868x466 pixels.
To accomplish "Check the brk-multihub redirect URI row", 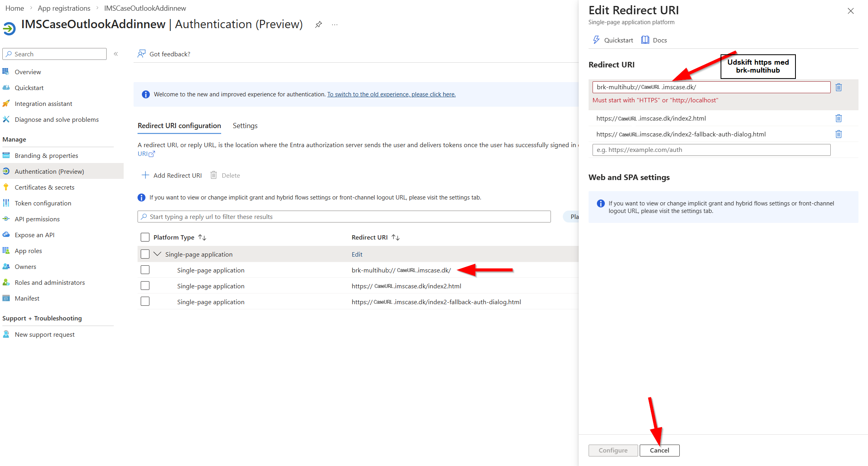I will point(145,270).
